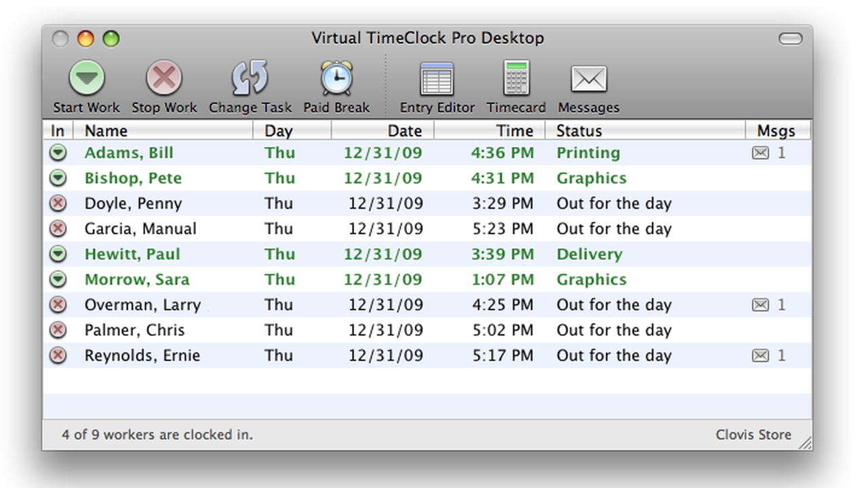Click red clocked-out icon for Doyle, Penny

pos(58,203)
